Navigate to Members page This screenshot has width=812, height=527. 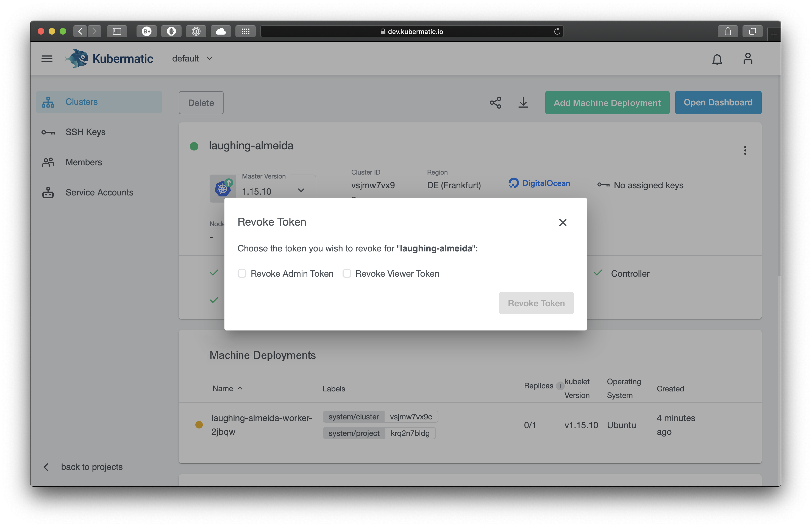(84, 162)
